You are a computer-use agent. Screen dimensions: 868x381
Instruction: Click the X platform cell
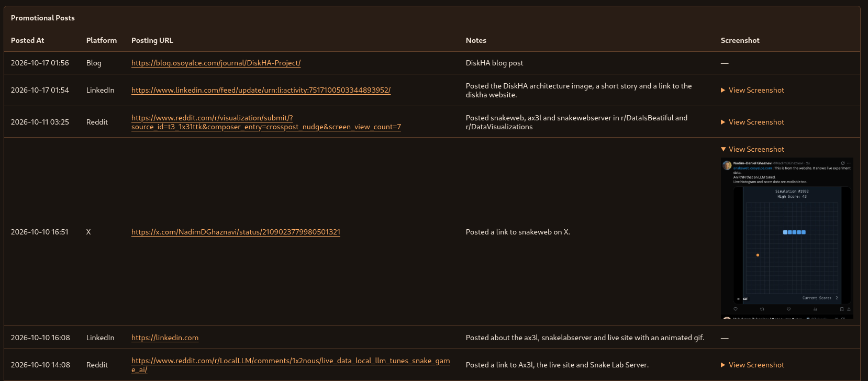coord(88,232)
